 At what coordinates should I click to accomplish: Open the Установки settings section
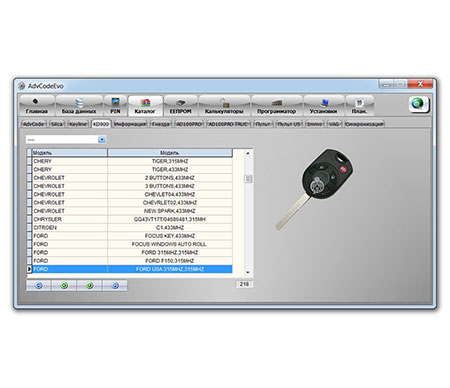tap(323, 106)
